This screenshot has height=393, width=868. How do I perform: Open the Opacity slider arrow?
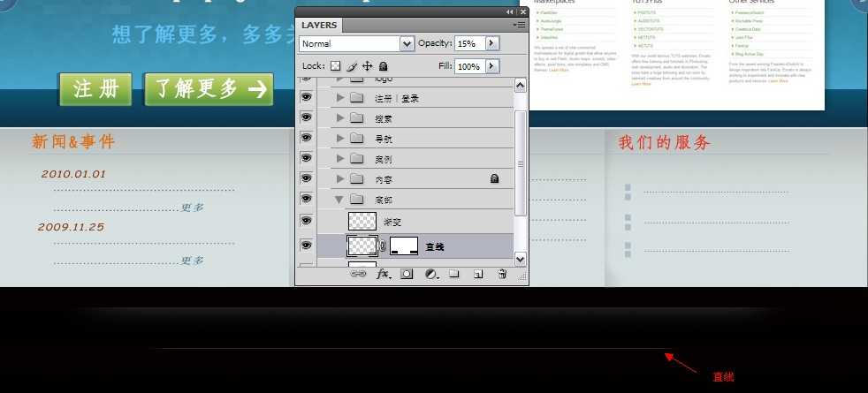(492, 43)
